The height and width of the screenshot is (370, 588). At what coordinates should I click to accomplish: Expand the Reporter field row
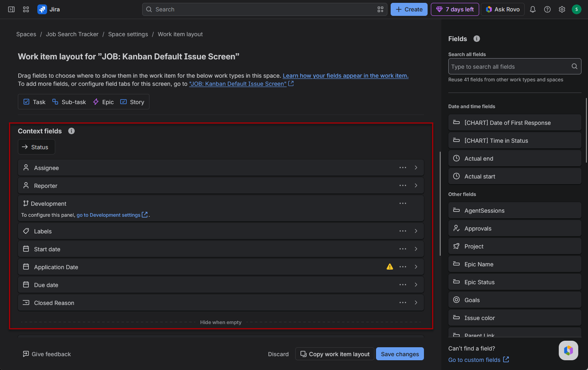point(416,185)
